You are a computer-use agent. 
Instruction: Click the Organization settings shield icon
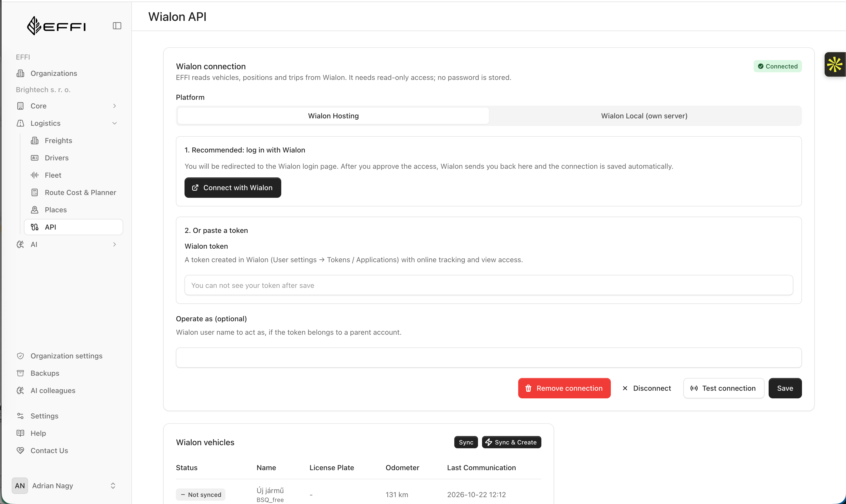point(20,356)
